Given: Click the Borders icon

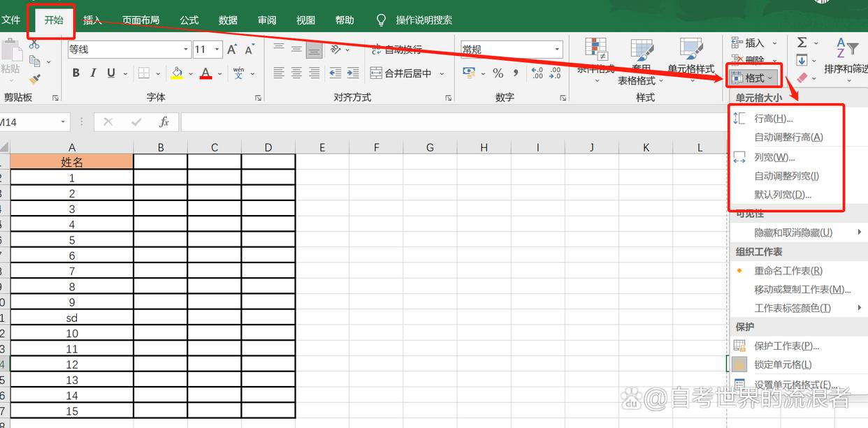Looking at the screenshot, I should pos(144,73).
